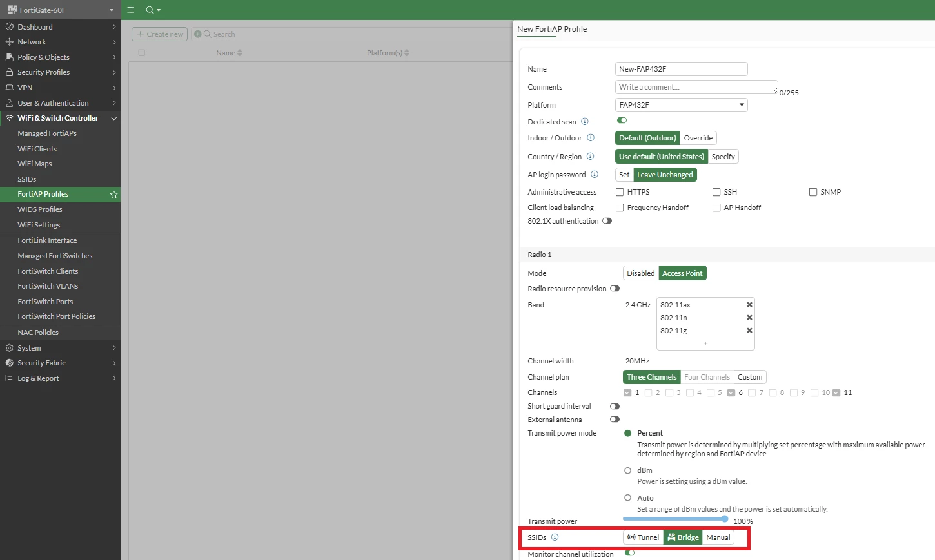Expand the Network menu chevron
Viewport: 935px width, 560px height.
pyautogui.click(x=114, y=42)
